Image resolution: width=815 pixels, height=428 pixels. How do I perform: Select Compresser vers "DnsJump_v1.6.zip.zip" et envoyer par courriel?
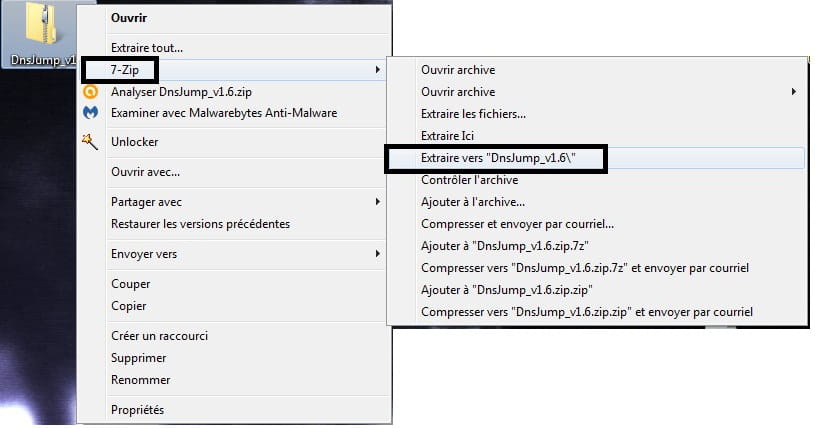coord(587,312)
